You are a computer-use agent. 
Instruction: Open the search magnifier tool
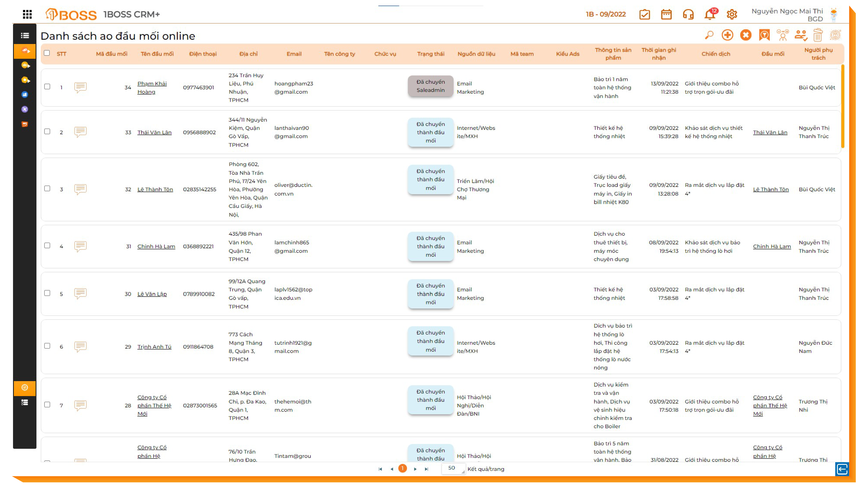[x=709, y=35]
